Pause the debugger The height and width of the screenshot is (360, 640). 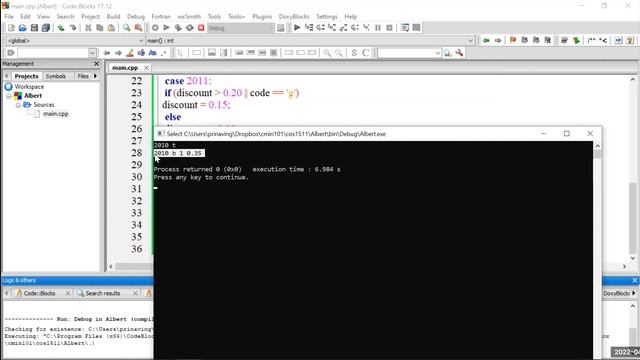coord(378,28)
